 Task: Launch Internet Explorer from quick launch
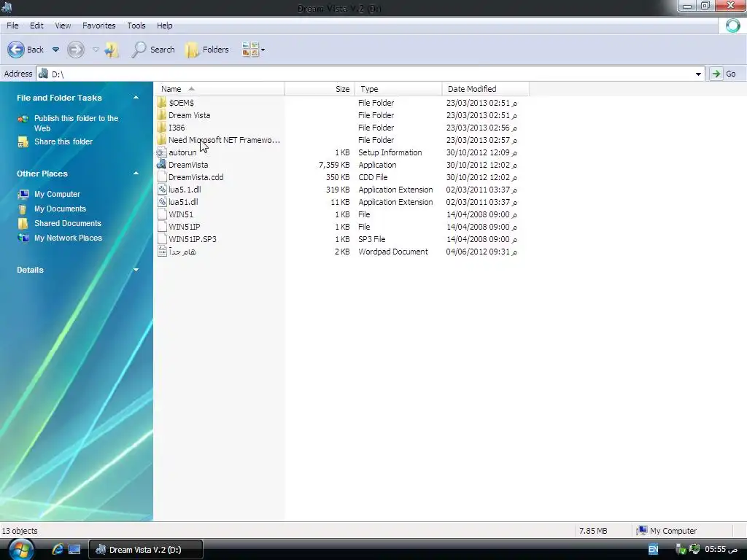[x=58, y=550]
